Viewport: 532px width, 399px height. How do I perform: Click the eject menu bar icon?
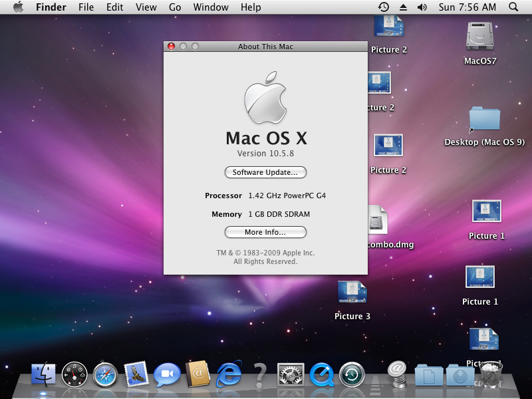pyautogui.click(x=403, y=7)
